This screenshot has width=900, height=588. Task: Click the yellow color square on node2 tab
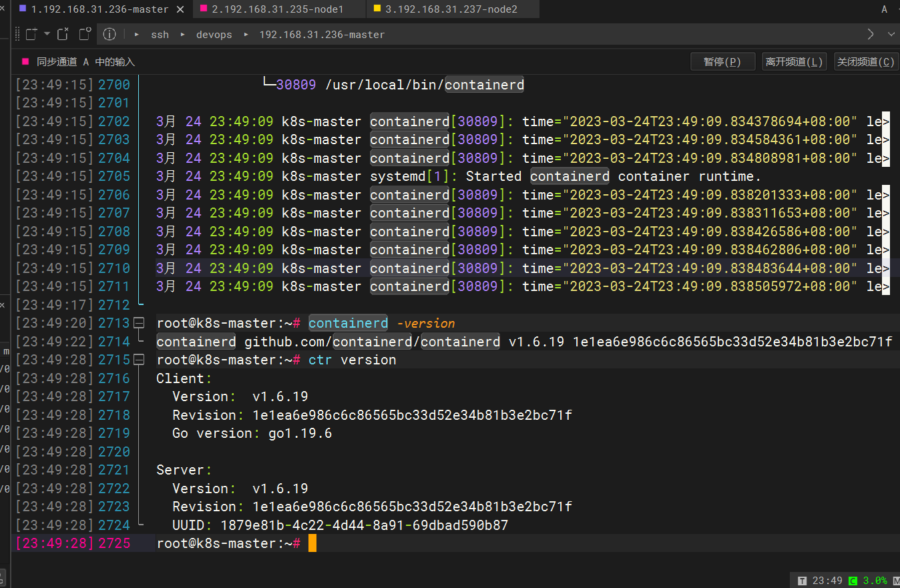(377, 9)
